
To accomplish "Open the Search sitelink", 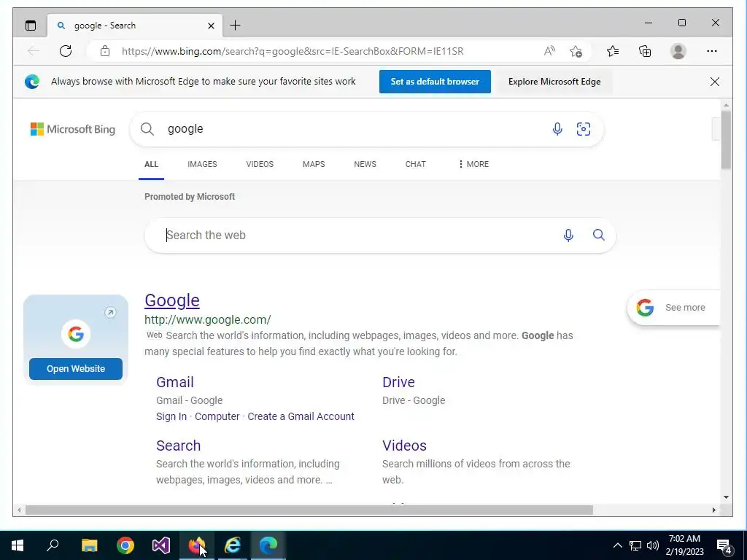I will (x=179, y=446).
